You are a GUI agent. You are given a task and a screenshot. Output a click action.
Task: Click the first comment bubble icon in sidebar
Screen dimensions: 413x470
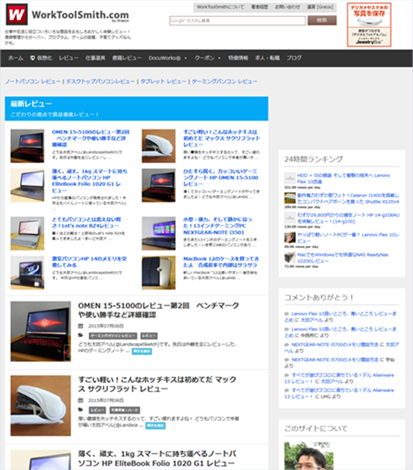coord(286,314)
